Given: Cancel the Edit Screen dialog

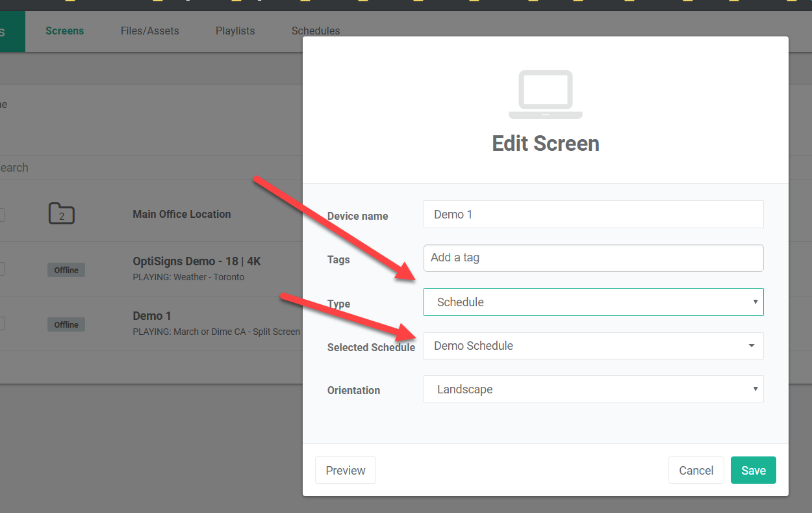Looking at the screenshot, I should [x=696, y=469].
